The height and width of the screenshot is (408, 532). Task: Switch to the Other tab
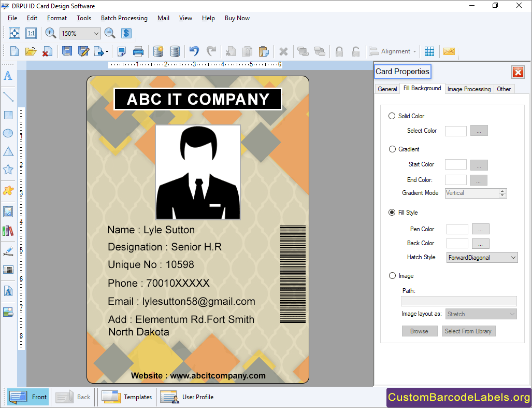pos(504,89)
